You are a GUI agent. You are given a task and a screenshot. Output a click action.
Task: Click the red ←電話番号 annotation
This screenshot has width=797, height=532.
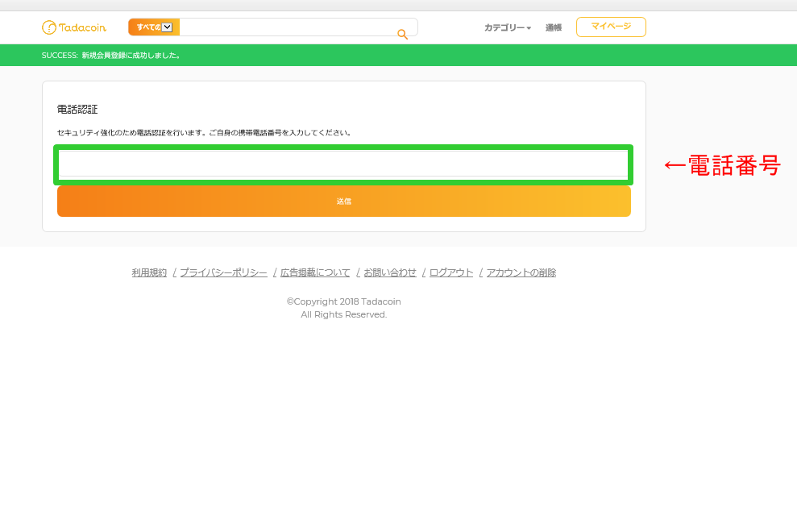tap(721, 165)
